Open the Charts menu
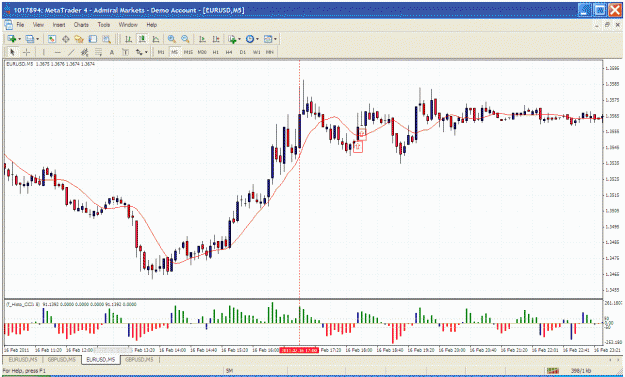625x377 pixels. [81, 25]
